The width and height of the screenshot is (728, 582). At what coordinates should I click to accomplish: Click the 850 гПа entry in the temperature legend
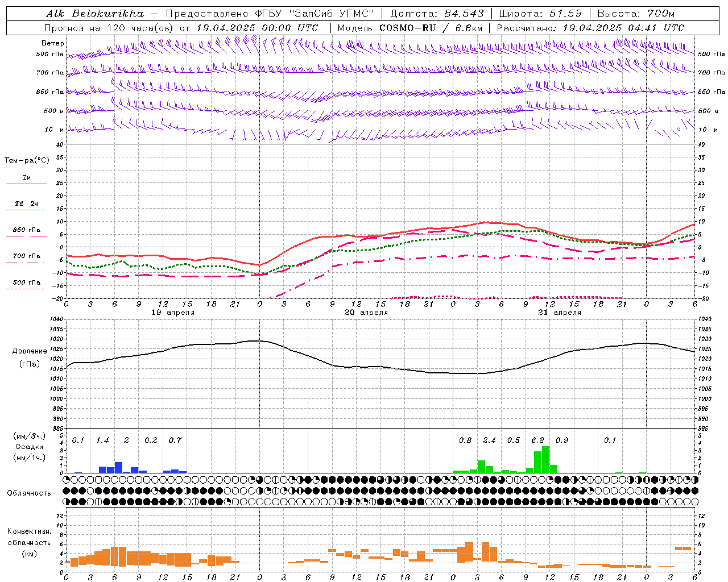pyautogui.click(x=27, y=230)
